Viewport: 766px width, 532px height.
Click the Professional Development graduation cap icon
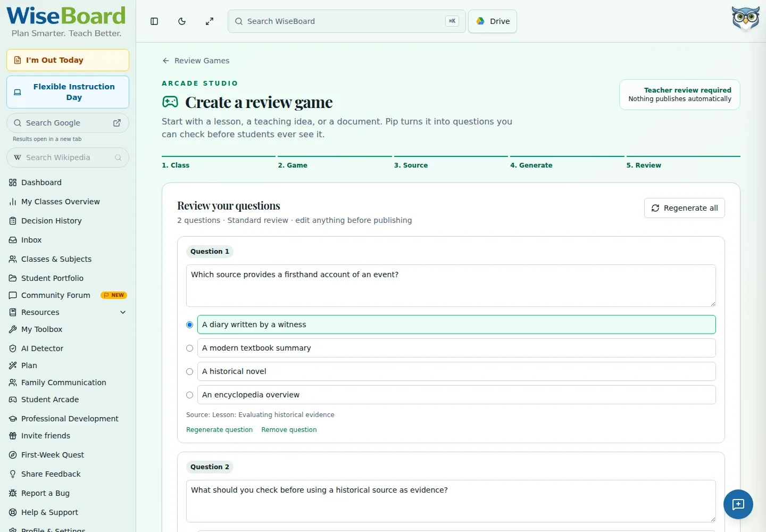13,419
